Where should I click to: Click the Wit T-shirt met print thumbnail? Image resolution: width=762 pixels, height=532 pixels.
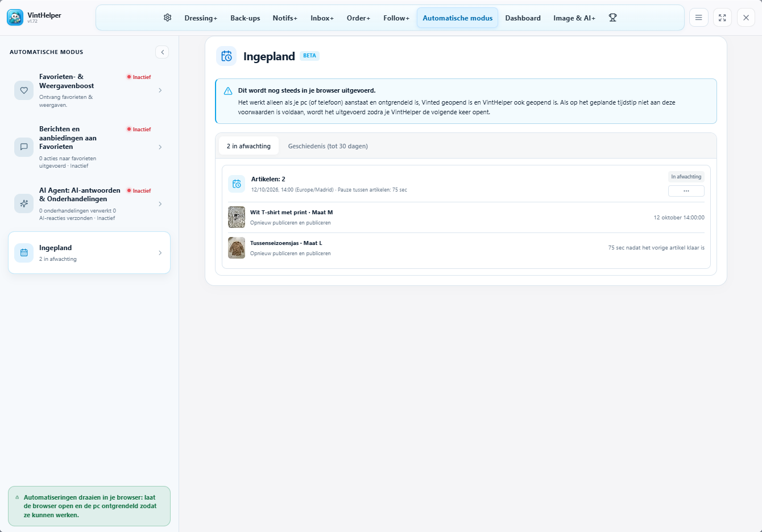237,217
